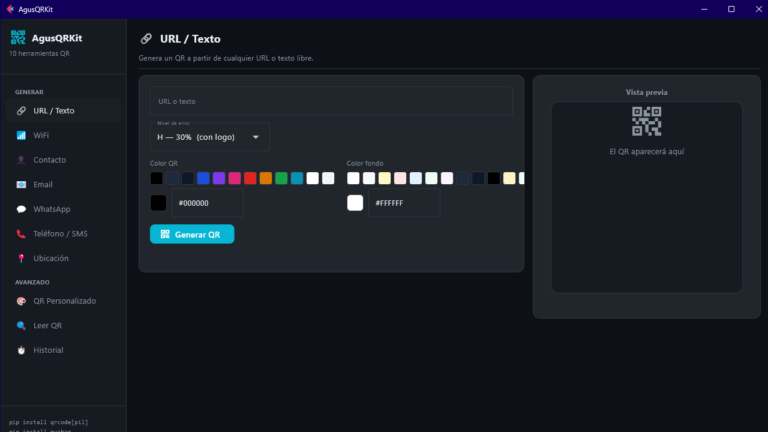Click the #FFFFFF background hex field
The image size is (768, 432).
tap(404, 203)
